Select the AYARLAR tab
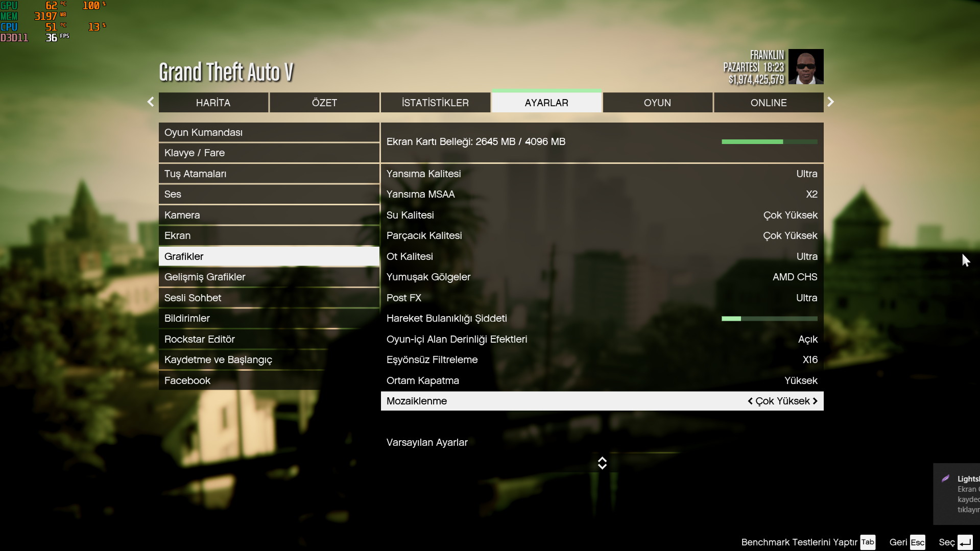Image resolution: width=980 pixels, height=551 pixels. (546, 103)
